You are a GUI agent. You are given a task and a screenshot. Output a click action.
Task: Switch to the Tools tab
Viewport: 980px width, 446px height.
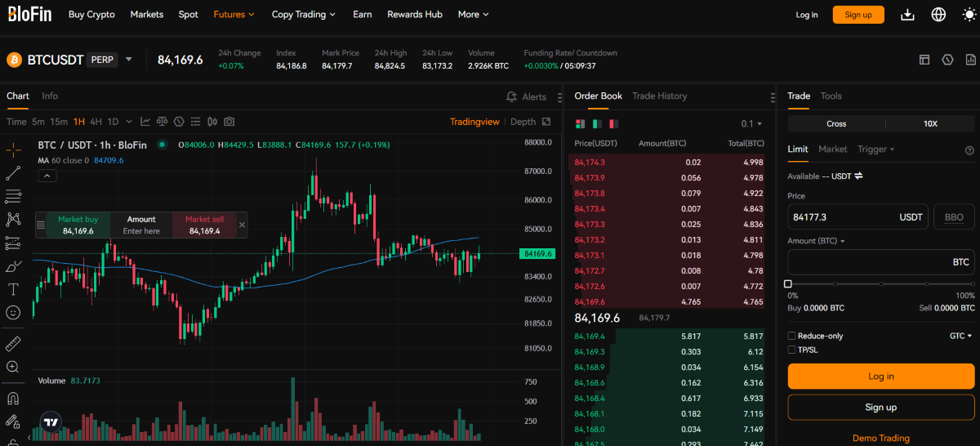click(x=831, y=96)
